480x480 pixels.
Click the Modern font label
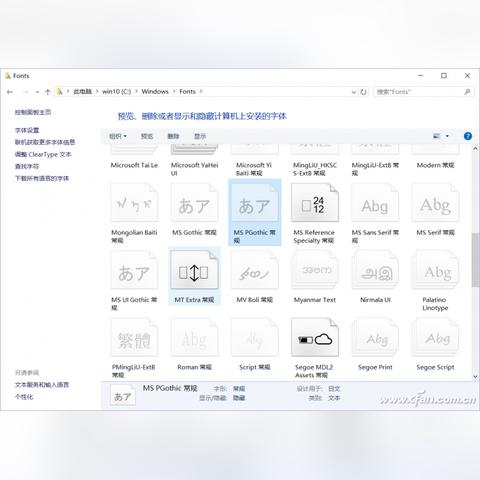pos(435,165)
